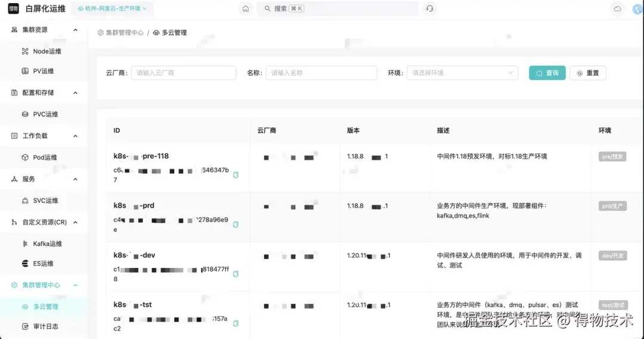The image size is (644, 339).
Task: Copy ID of k8s dev cluster
Action: point(236,274)
